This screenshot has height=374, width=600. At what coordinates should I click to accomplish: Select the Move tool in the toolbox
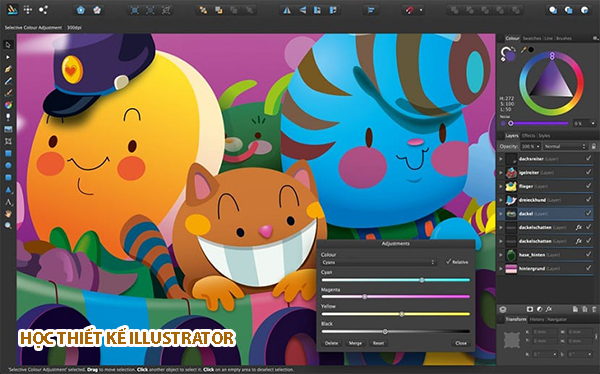pyautogui.click(x=8, y=45)
